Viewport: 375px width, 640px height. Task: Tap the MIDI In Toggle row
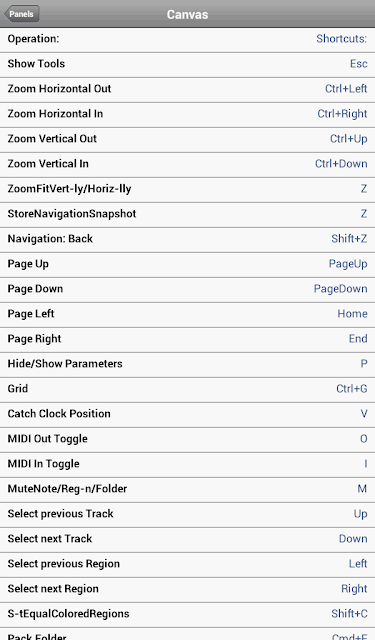pyautogui.click(x=187, y=465)
